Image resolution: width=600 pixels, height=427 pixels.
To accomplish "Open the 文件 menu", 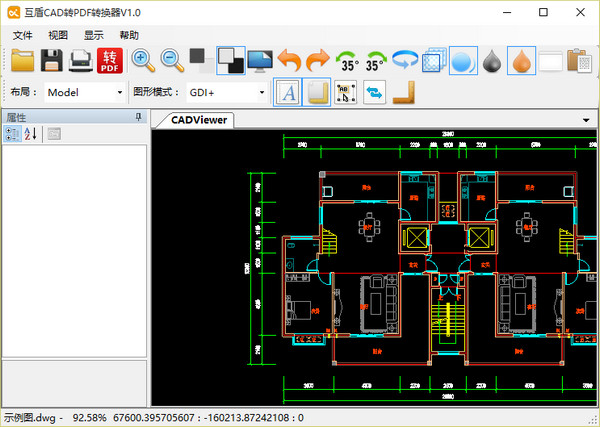I will (x=23, y=35).
